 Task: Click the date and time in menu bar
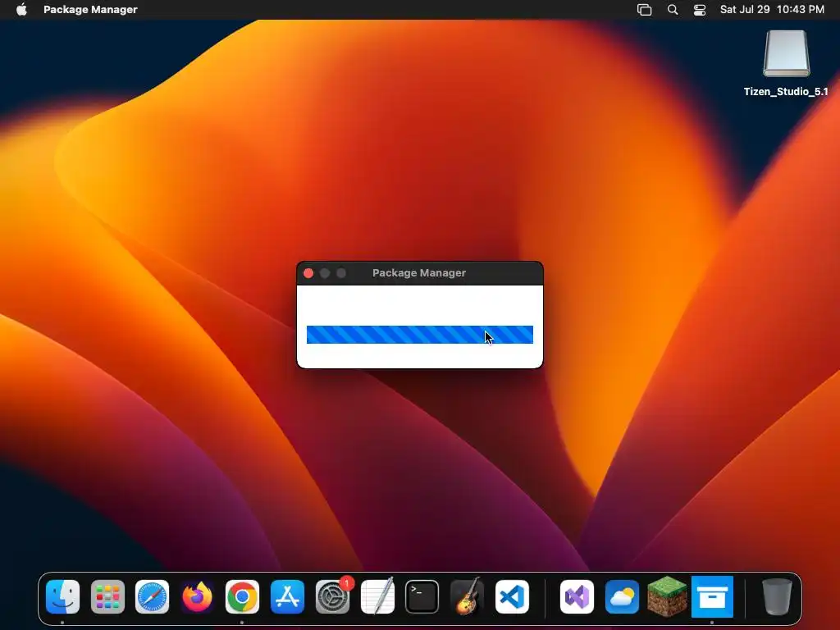tap(772, 10)
